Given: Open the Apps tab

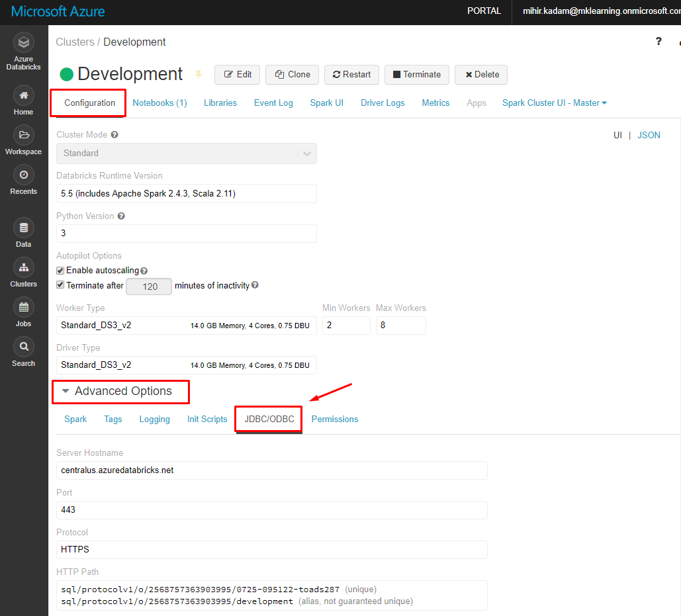Looking at the screenshot, I should click(x=477, y=103).
